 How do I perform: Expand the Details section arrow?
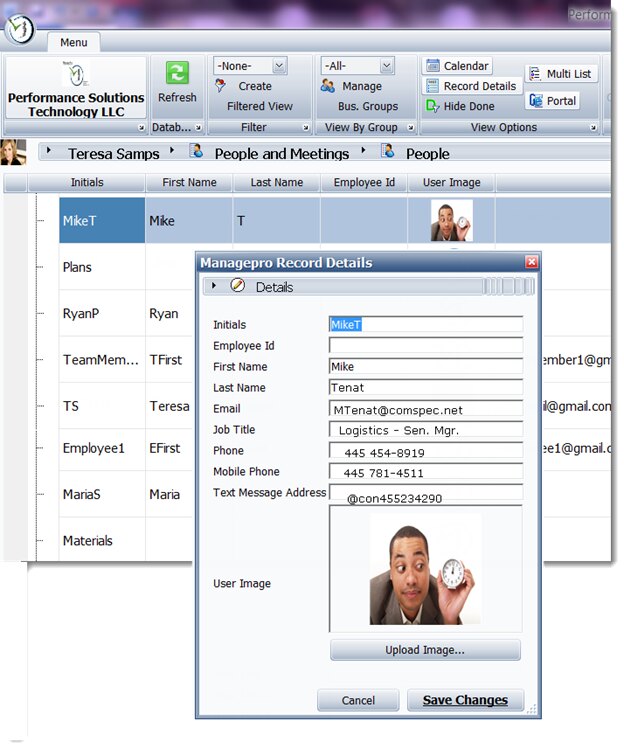coord(214,286)
